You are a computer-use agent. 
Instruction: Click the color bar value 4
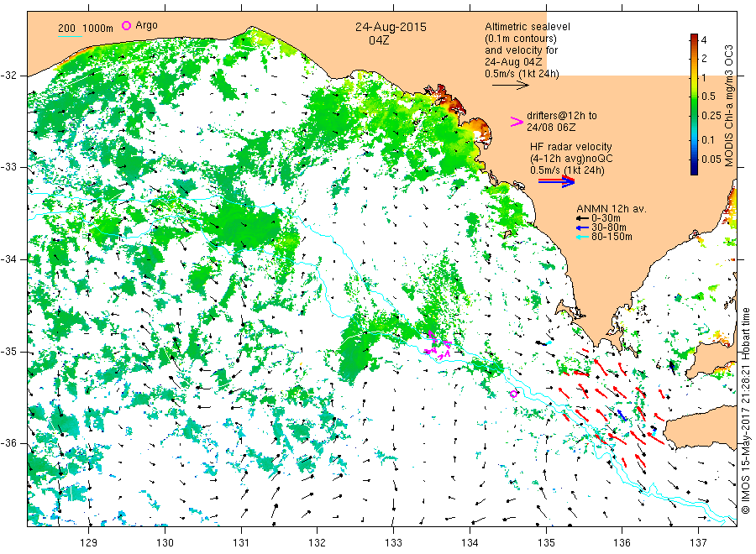(704, 40)
